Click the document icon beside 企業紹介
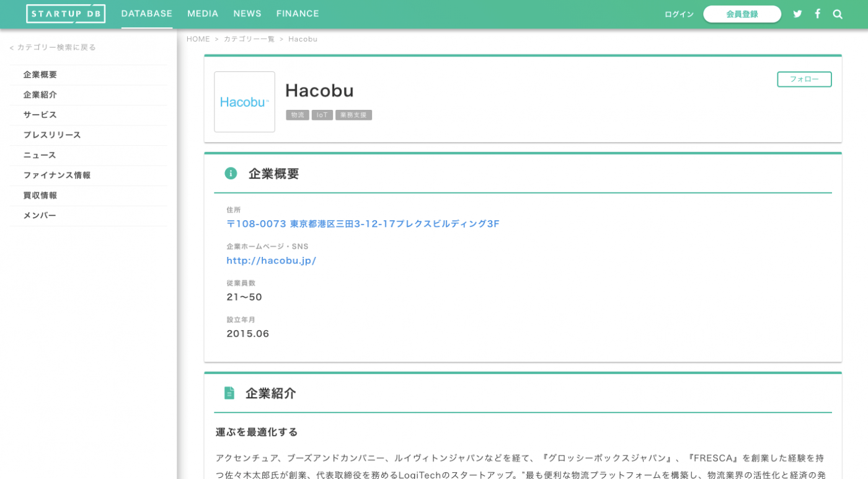868x479 pixels. tap(229, 393)
